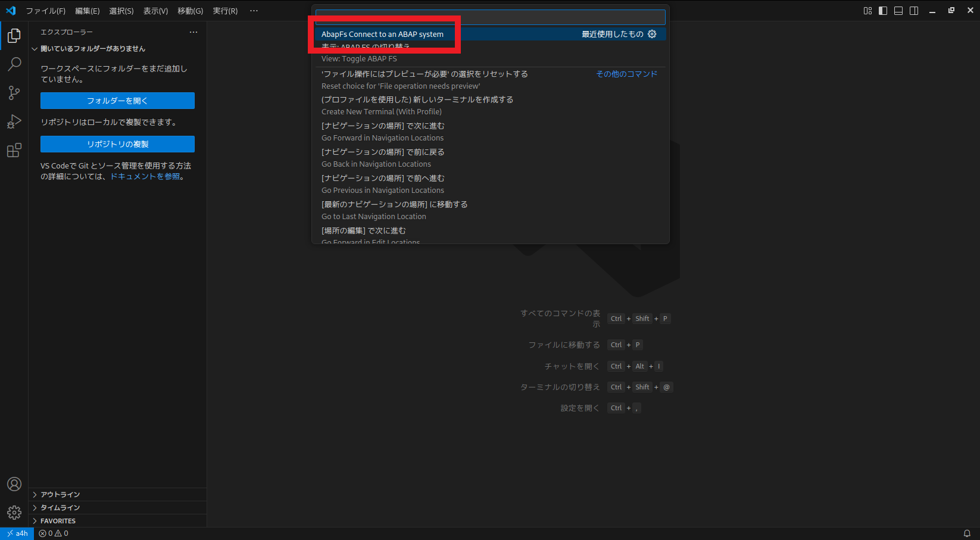Open the Extensions icon in the activity bar
This screenshot has width=980, height=540.
(14, 150)
